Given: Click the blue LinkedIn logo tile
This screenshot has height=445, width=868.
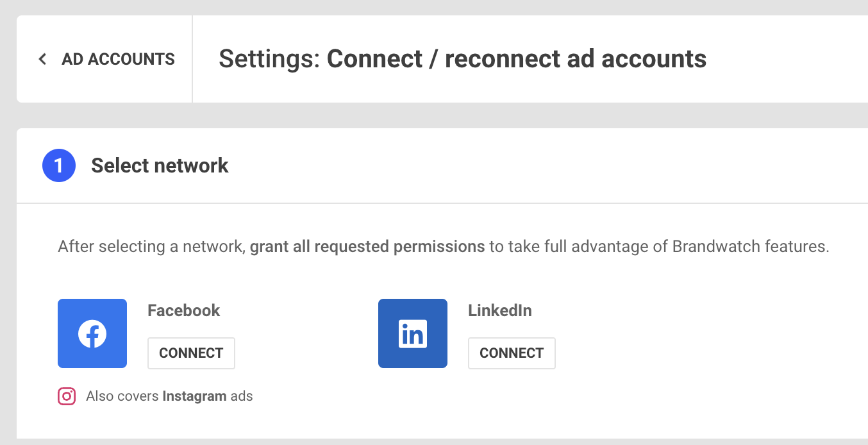Looking at the screenshot, I should 413,333.
